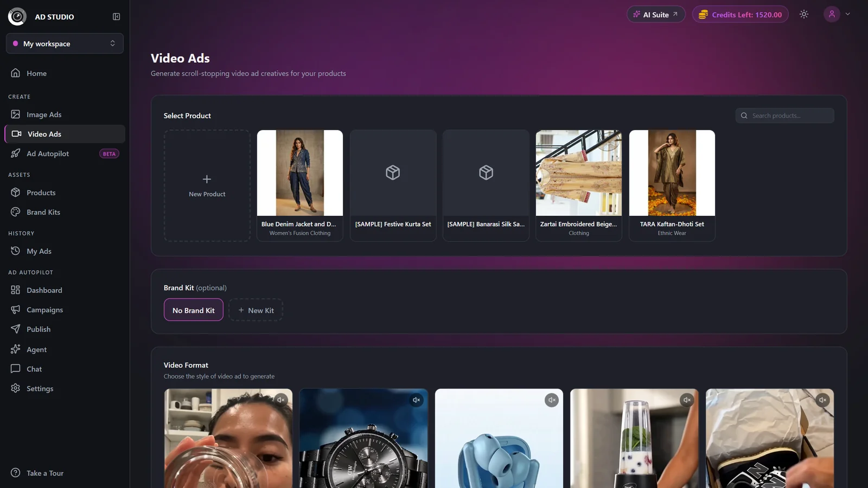Click the Settings gear icon
868x488 pixels.
(x=16, y=388)
